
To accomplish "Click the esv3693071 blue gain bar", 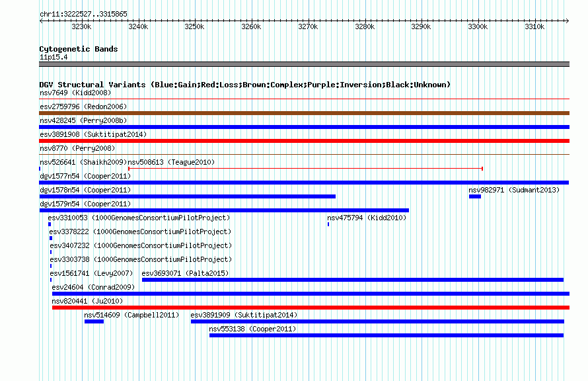I will click(x=353, y=280).
